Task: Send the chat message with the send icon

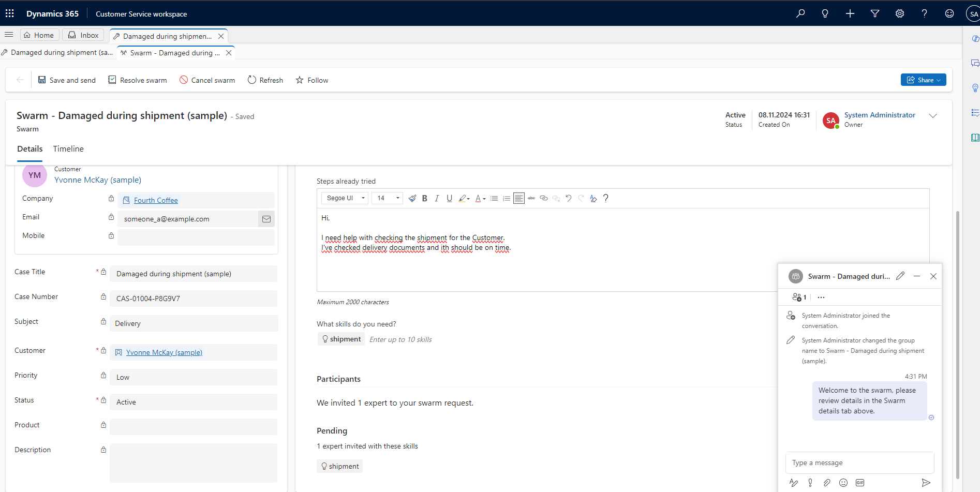Action: coord(927,482)
